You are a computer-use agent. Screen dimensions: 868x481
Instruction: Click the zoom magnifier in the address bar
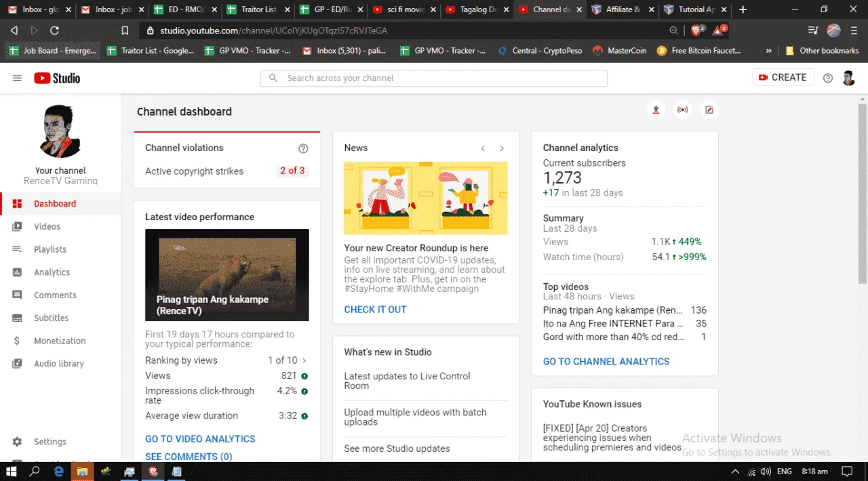pyautogui.click(x=673, y=30)
